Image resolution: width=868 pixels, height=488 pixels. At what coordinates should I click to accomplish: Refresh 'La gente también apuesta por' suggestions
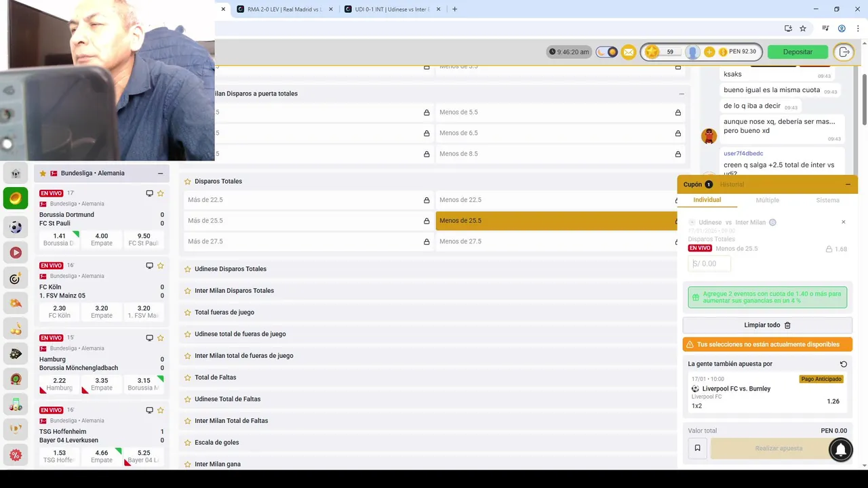point(844,364)
